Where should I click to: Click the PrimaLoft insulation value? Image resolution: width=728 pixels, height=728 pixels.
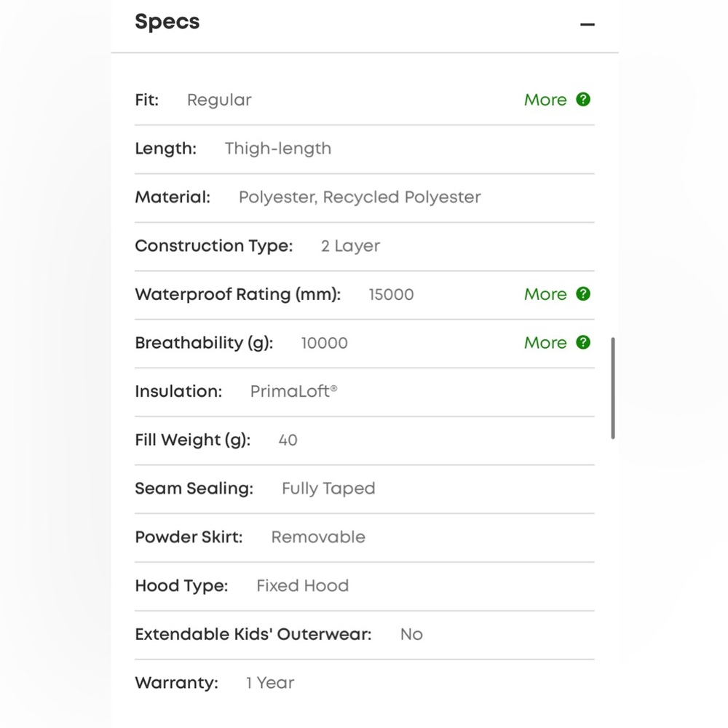[x=293, y=392]
